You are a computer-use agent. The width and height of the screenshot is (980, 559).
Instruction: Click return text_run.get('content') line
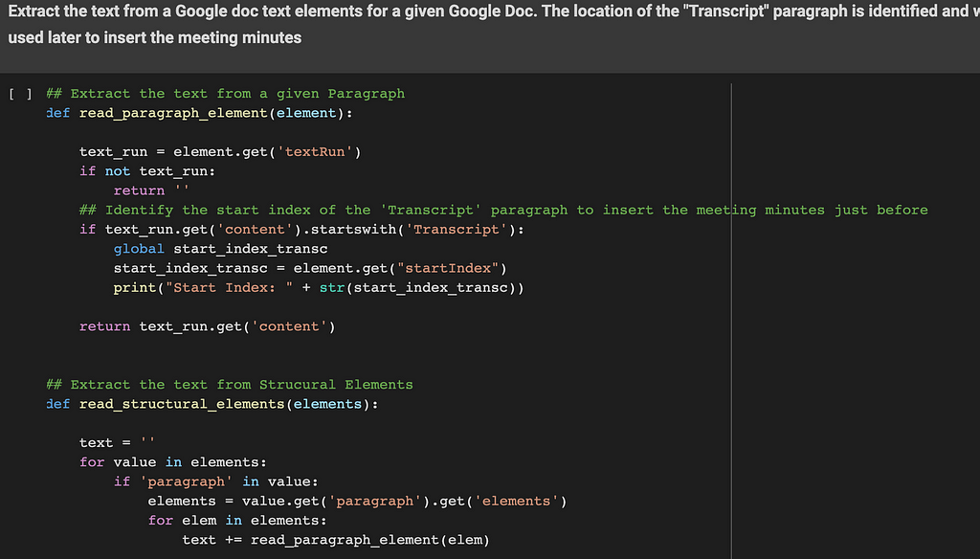coord(208,326)
